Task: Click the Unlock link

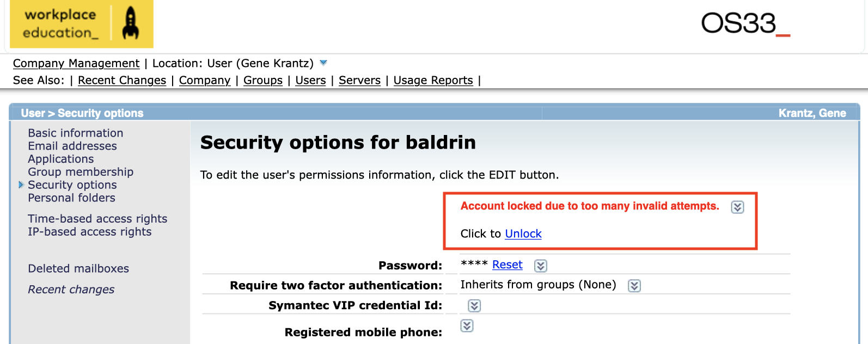Action: coord(523,234)
